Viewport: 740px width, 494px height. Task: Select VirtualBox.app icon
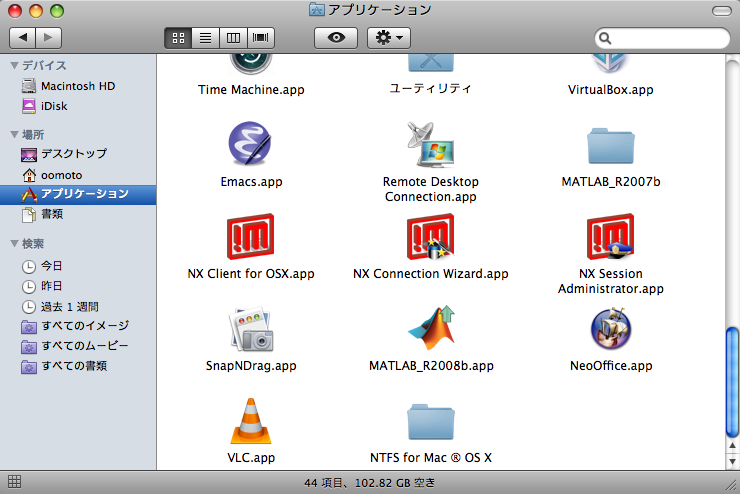(610, 64)
